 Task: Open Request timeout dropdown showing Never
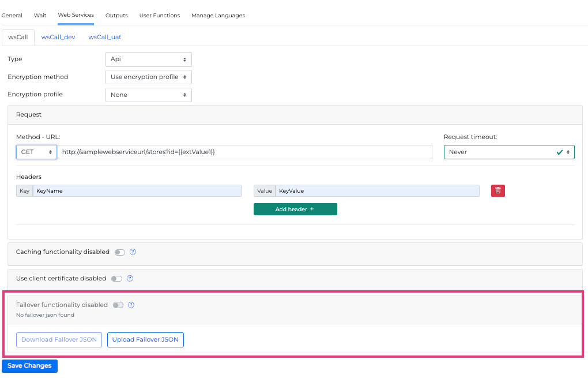pos(508,152)
